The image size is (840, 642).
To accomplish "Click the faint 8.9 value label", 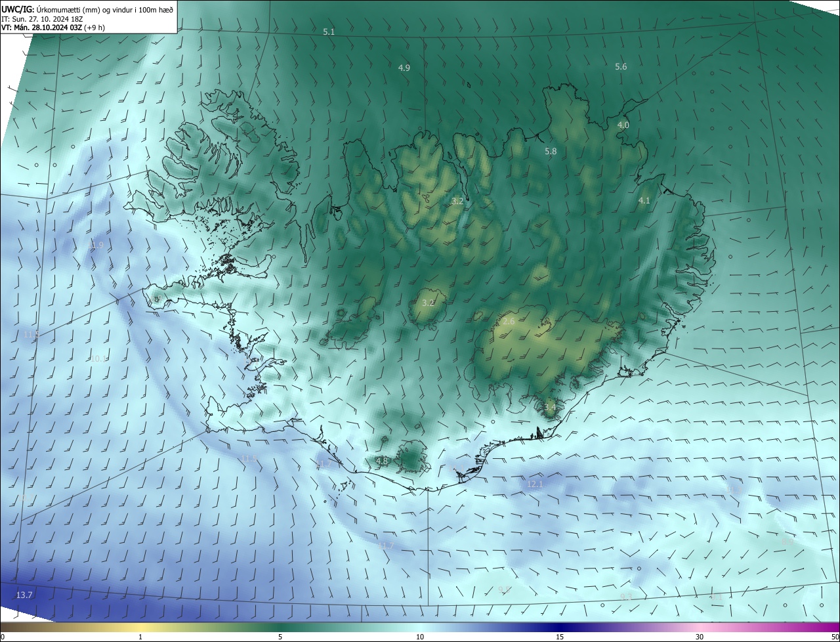I will coord(787,541).
